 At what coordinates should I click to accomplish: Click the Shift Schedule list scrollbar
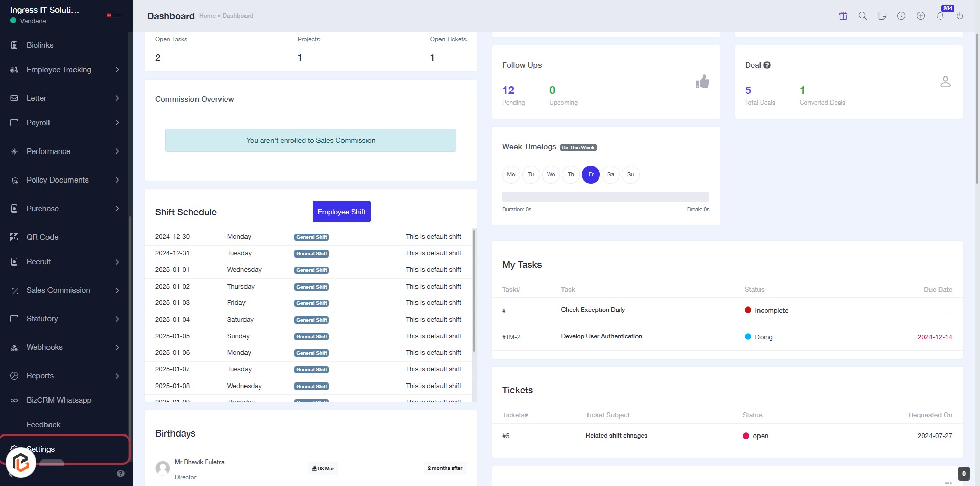(474, 291)
